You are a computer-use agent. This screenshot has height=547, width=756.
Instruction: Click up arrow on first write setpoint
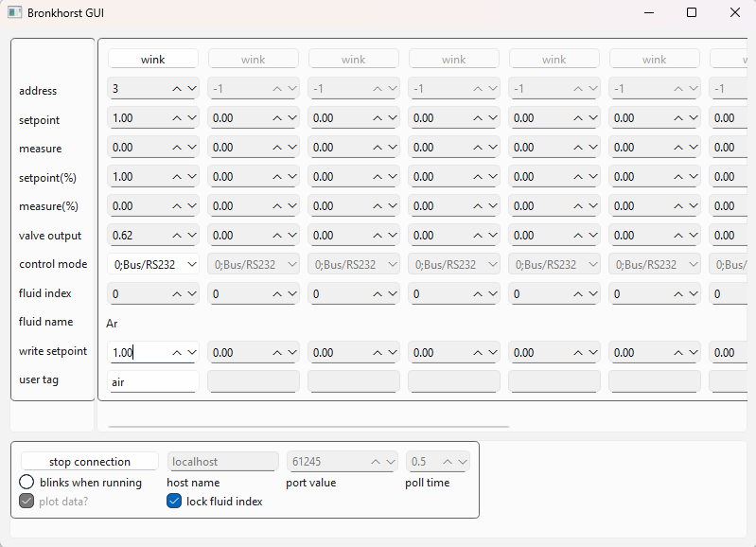177,352
